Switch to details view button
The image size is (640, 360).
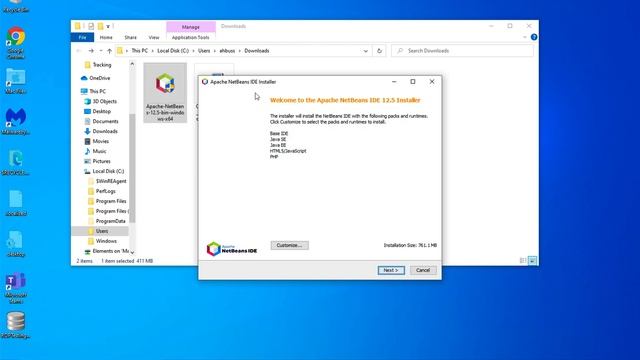coord(523,260)
